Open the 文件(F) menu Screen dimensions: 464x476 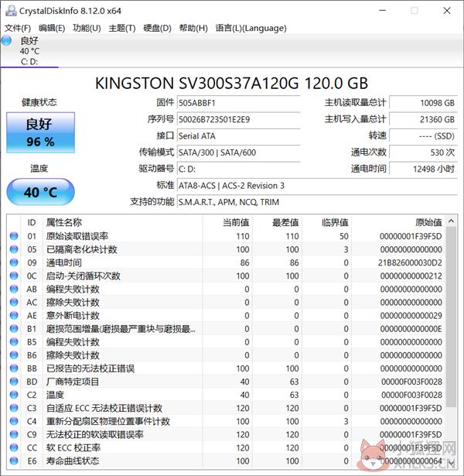click(x=18, y=28)
